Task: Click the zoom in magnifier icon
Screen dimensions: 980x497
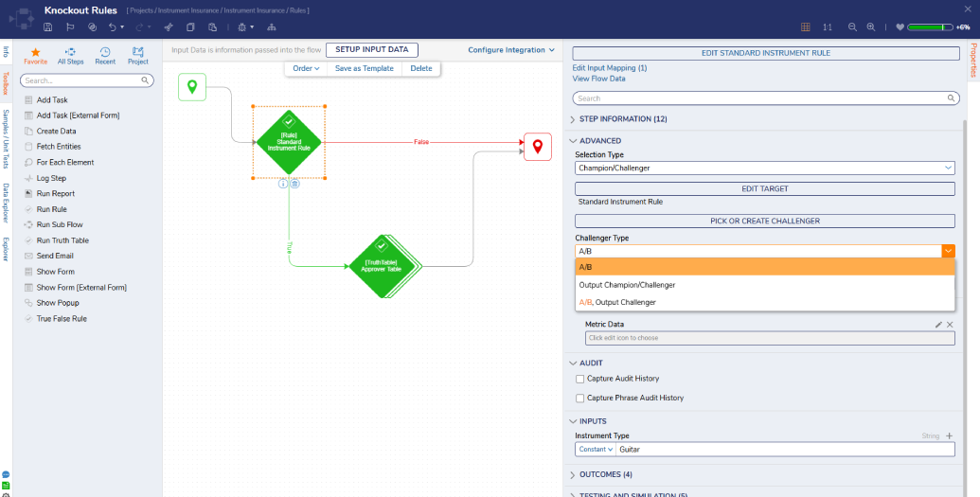Action: tap(870, 27)
